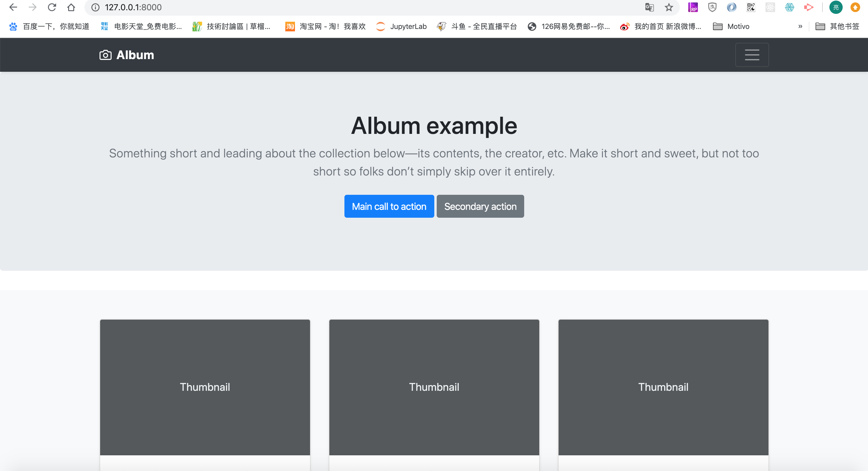Click the browser home icon
The image size is (868, 471).
pos(71,8)
